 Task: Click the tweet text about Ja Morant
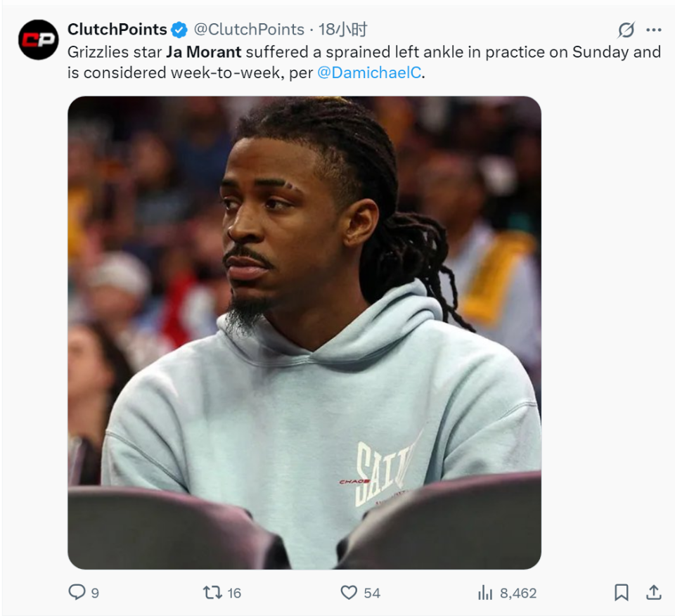point(364,63)
